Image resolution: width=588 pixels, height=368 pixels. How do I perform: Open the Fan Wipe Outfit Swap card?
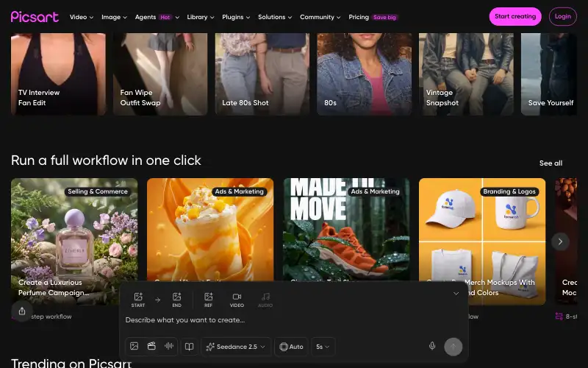pos(160,74)
